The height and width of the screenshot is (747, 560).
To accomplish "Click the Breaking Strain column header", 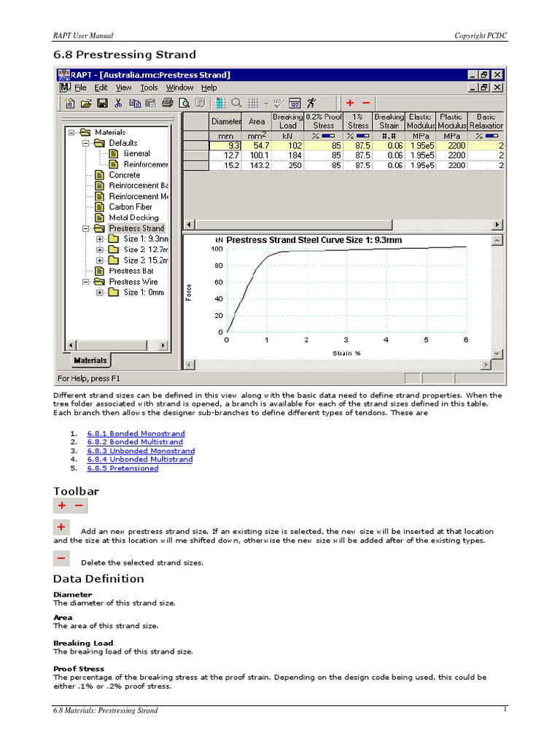I will pyautogui.click(x=389, y=122).
